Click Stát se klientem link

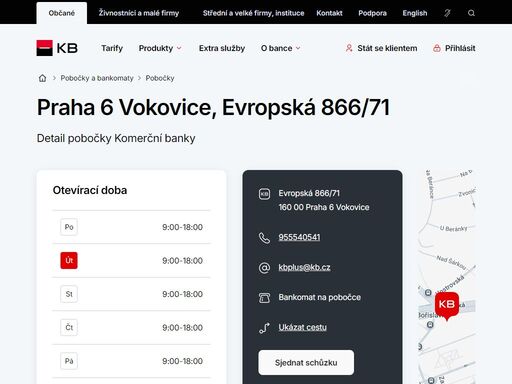click(x=387, y=48)
